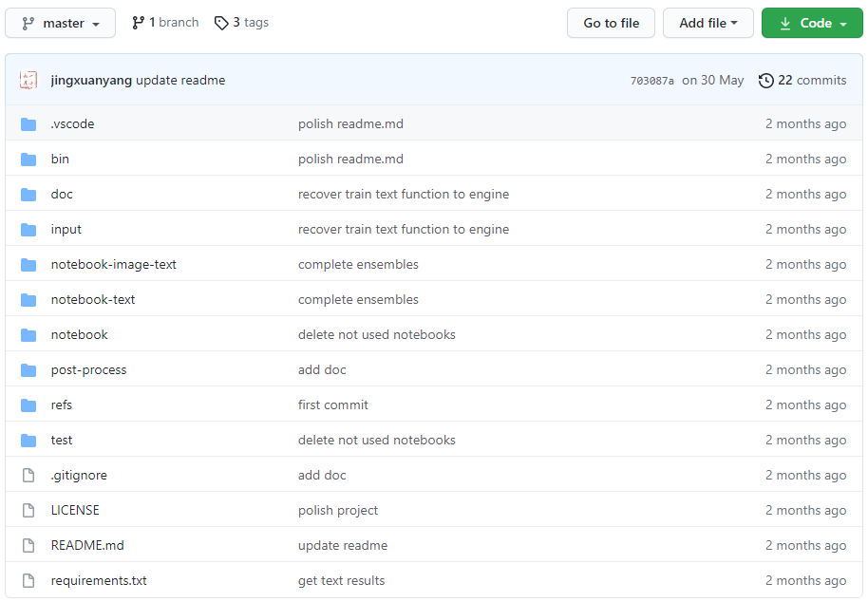
Task: Open the post-process folder
Action: pos(88,370)
